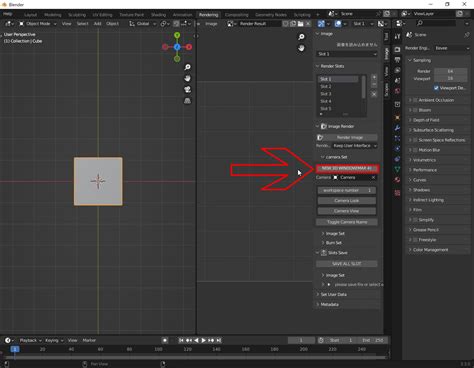Switch to the Shading workspace tab
Viewport: 474px width, 368px height.
pyautogui.click(x=158, y=15)
